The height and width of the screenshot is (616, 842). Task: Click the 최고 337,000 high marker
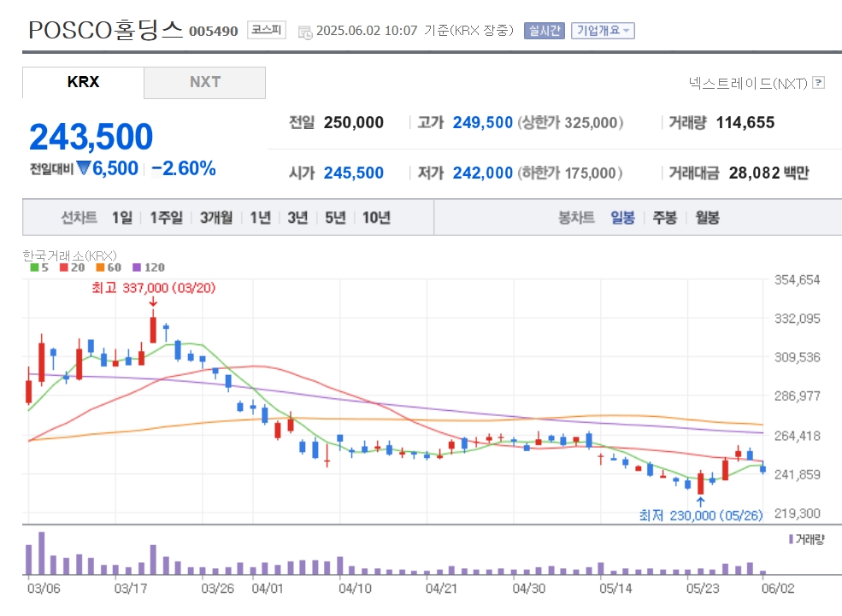pos(153,288)
